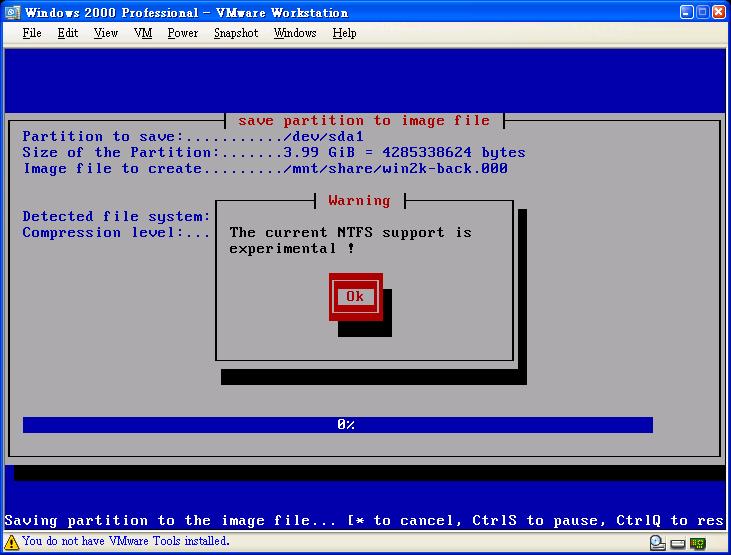Maximize the VMware Workstation window

click(x=703, y=12)
